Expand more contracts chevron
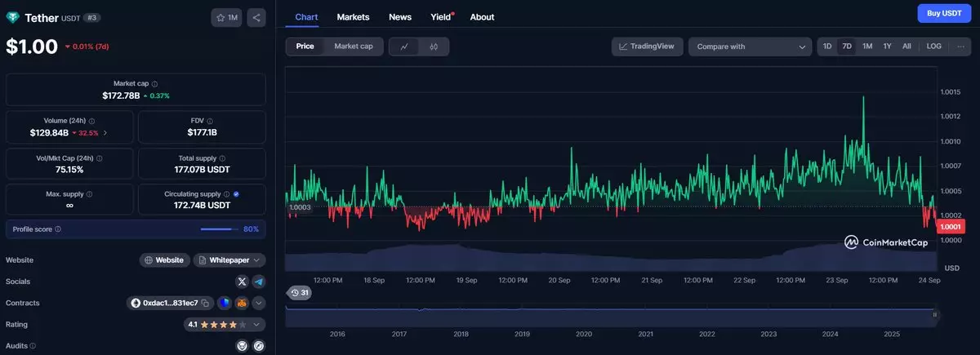The height and width of the screenshot is (355, 980). 258,303
